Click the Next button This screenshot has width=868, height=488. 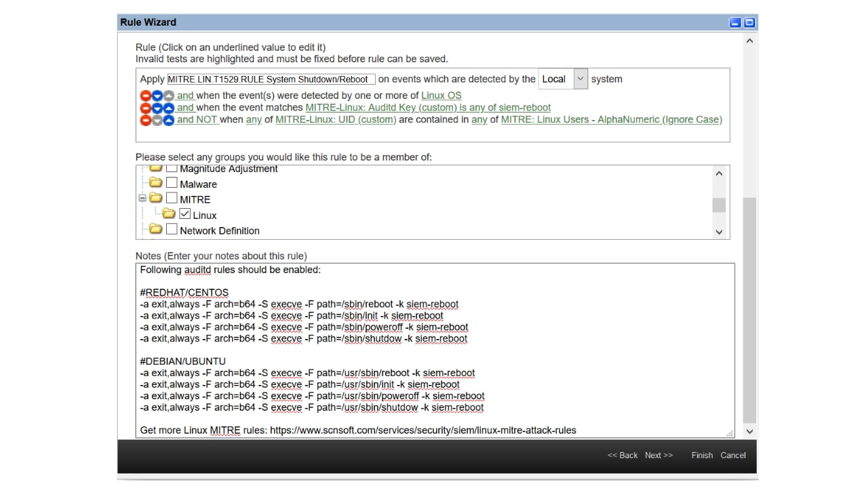658,455
